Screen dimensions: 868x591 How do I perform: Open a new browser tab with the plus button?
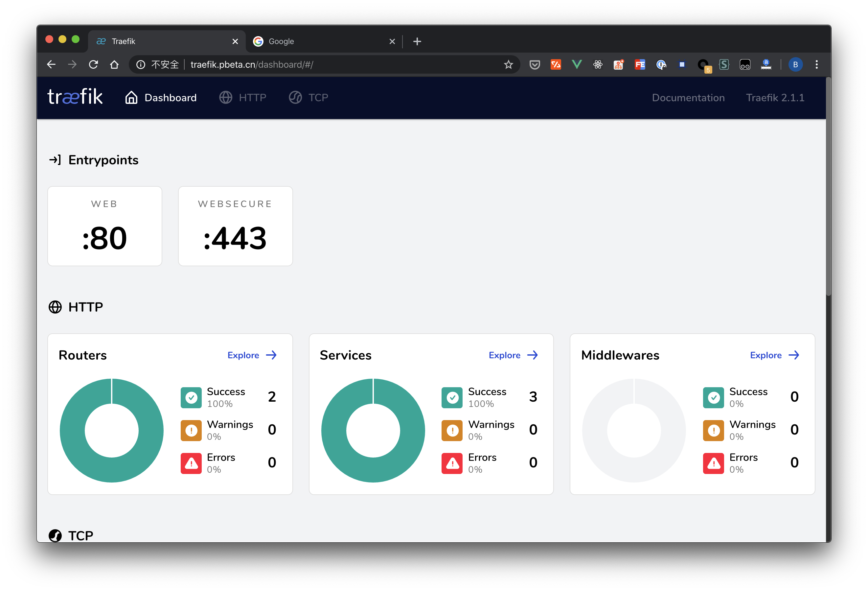tap(417, 41)
